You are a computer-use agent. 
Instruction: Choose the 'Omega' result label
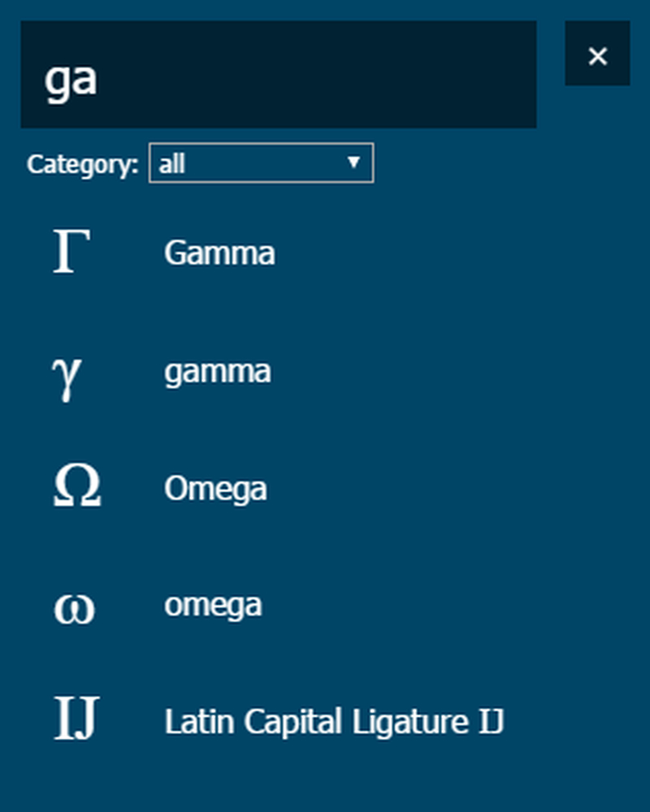tap(215, 489)
